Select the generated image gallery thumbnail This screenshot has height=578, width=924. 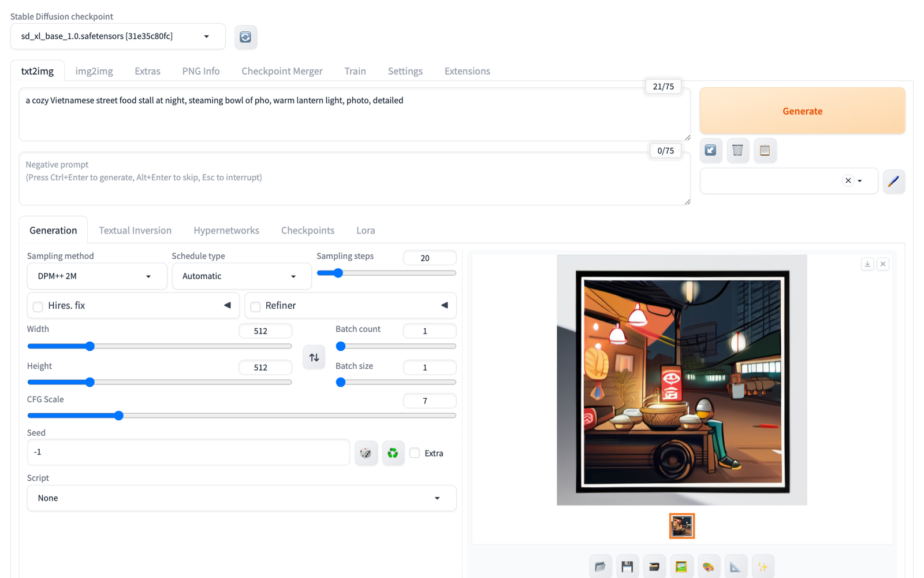[681, 526]
